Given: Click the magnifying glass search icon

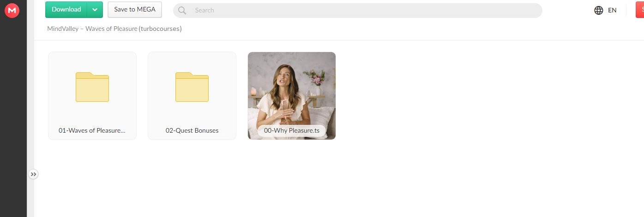Looking at the screenshot, I should [182, 10].
